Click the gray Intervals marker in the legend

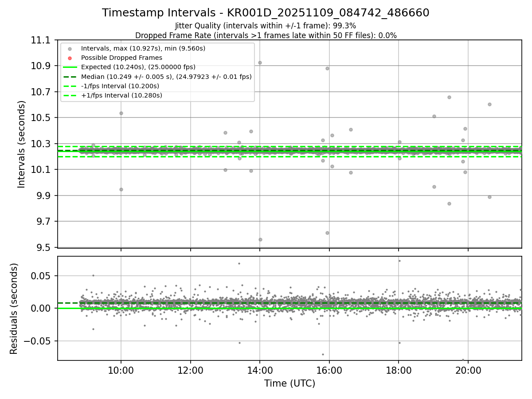(x=70, y=48)
